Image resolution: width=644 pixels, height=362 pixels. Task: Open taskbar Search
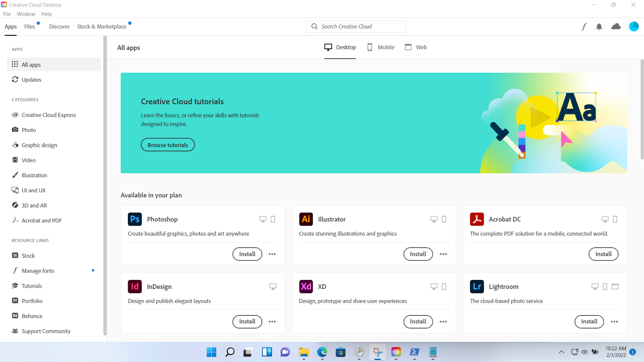230,352
